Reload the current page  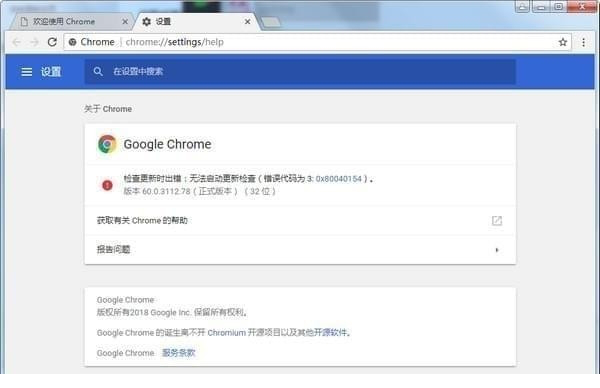click(x=52, y=42)
